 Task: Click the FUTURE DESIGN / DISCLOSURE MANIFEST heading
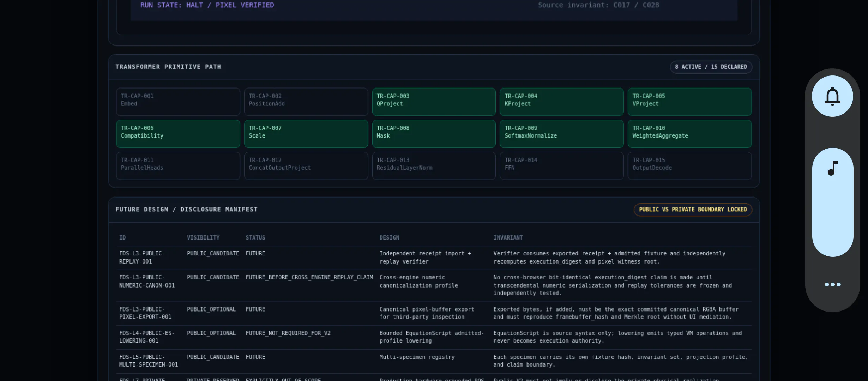pyautogui.click(x=187, y=209)
